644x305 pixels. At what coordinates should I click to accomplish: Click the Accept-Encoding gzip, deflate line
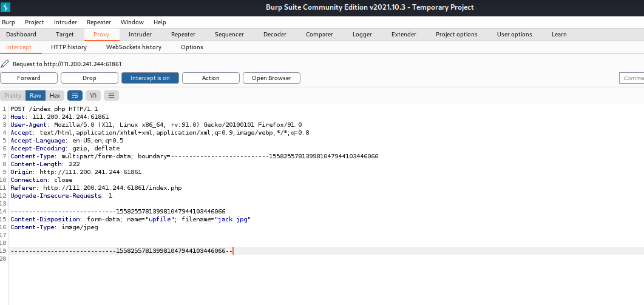point(65,148)
